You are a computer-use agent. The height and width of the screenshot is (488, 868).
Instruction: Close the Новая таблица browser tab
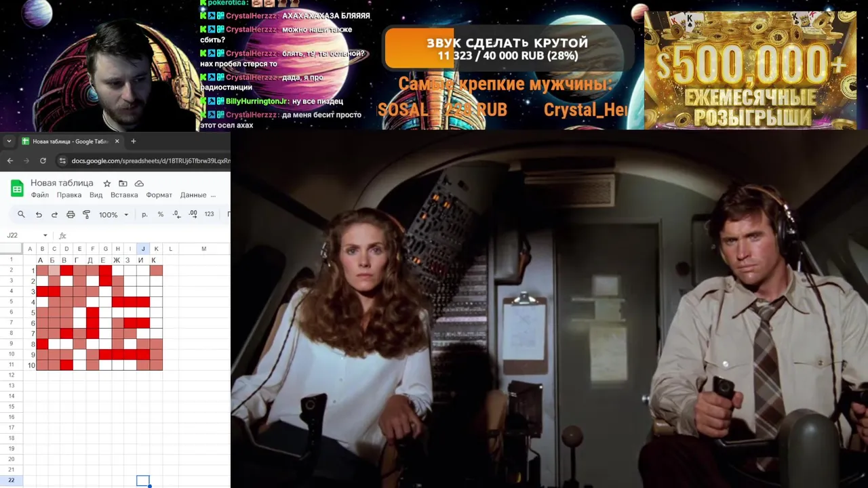117,141
